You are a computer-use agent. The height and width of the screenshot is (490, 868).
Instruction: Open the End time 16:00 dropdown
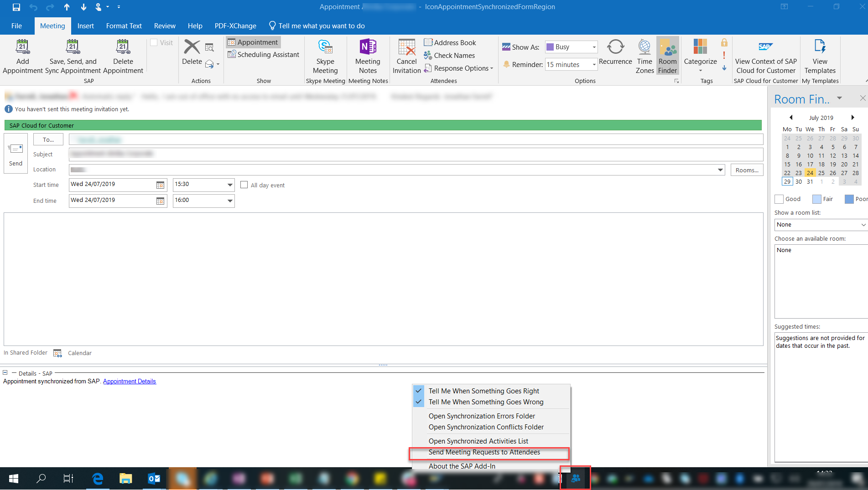coord(230,201)
